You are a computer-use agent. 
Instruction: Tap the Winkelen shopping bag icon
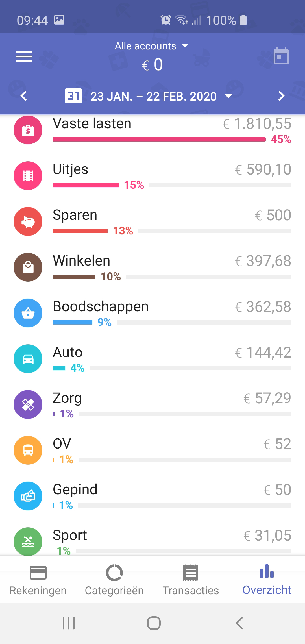click(28, 267)
